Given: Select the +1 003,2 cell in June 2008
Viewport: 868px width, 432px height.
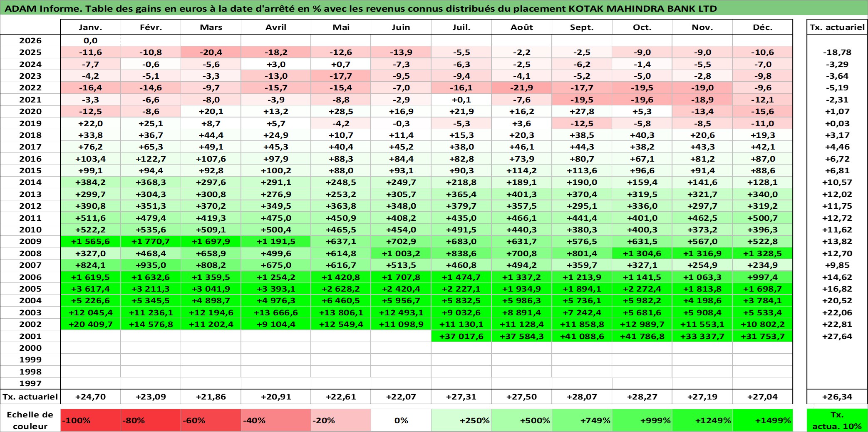Looking at the screenshot, I should (401, 253).
